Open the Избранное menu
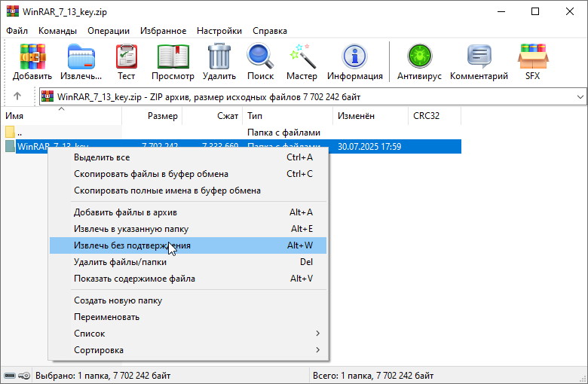Image resolution: width=588 pixels, height=384 pixels. [x=163, y=31]
